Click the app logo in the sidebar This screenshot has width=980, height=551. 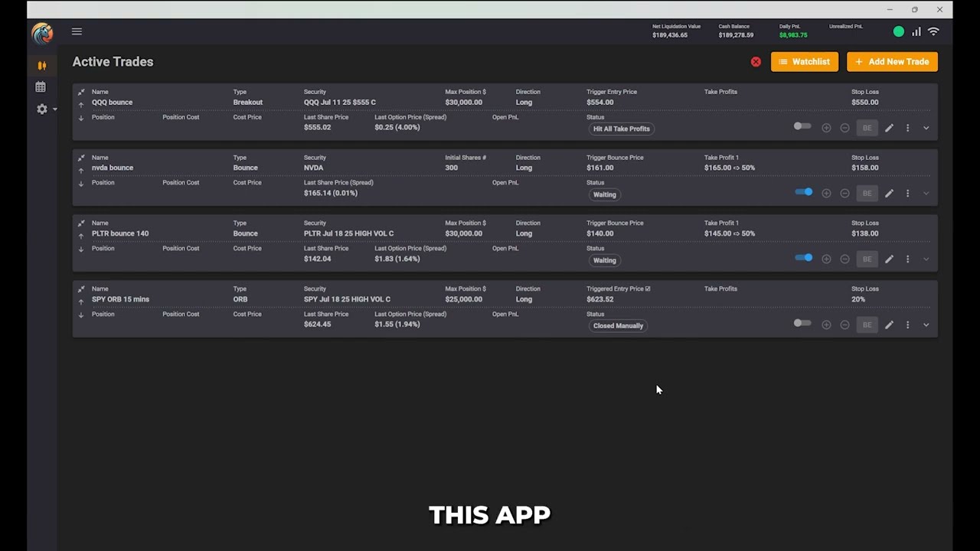tap(42, 33)
